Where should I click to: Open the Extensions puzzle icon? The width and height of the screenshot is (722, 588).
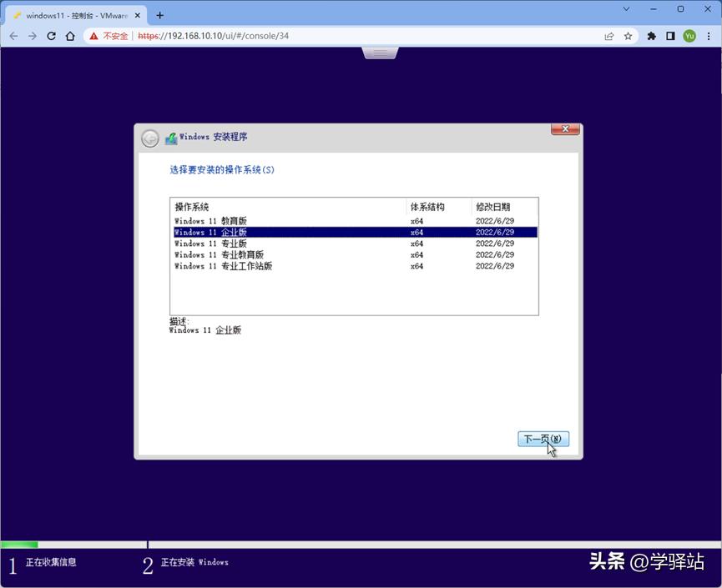pos(651,36)
